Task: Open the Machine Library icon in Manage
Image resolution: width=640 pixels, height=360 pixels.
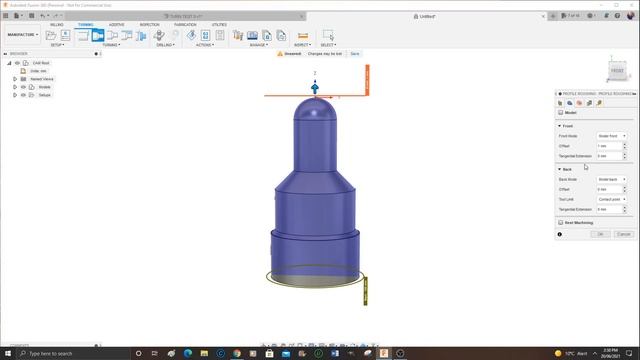Action: tap(252, 36)
